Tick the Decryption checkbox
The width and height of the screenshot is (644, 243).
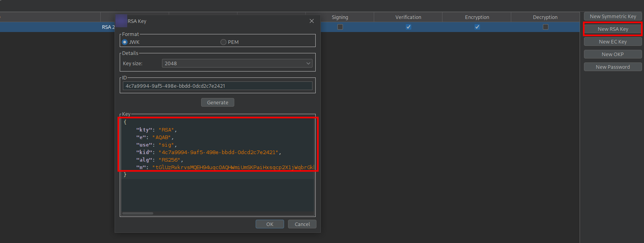tap(546, 27)
